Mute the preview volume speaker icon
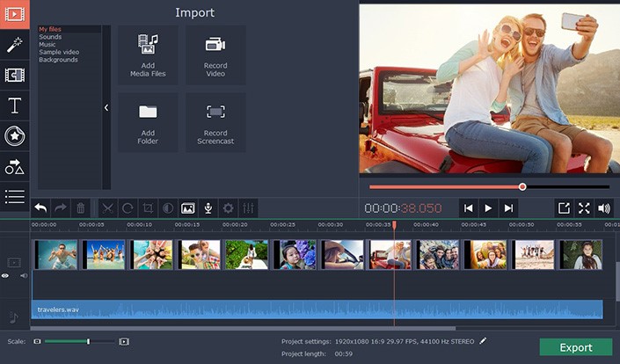This screenshot has height=364, width=620. [x=603, y=208]
